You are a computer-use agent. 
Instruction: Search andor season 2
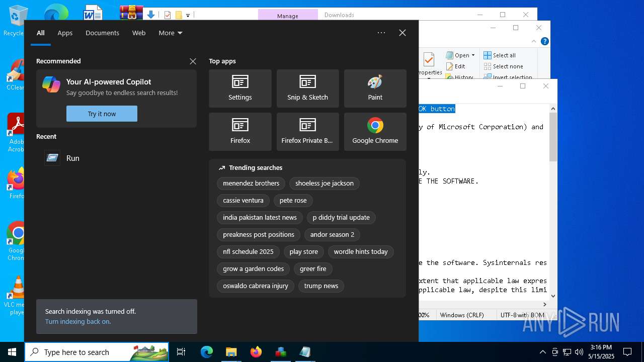[x=332, y=235]
